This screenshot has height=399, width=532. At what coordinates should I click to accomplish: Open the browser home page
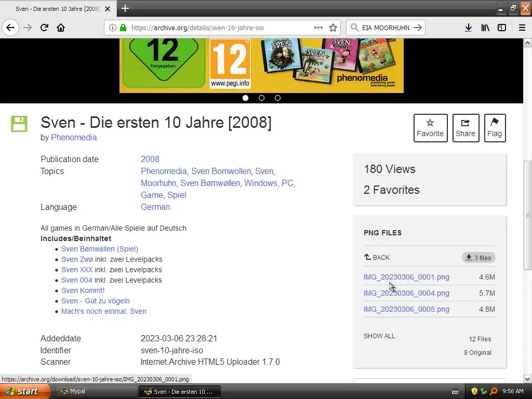click(x=61, y=28)
